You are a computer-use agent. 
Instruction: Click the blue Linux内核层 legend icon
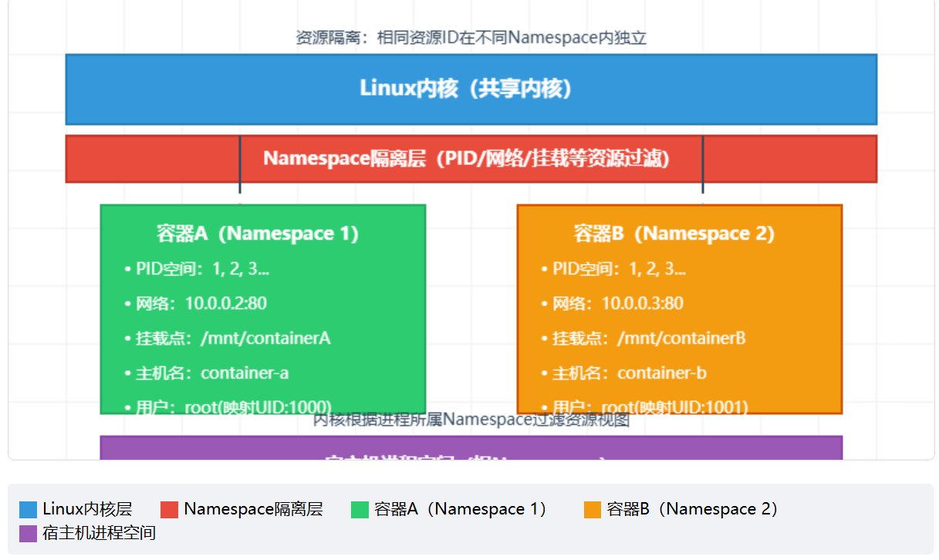point(26,509)
